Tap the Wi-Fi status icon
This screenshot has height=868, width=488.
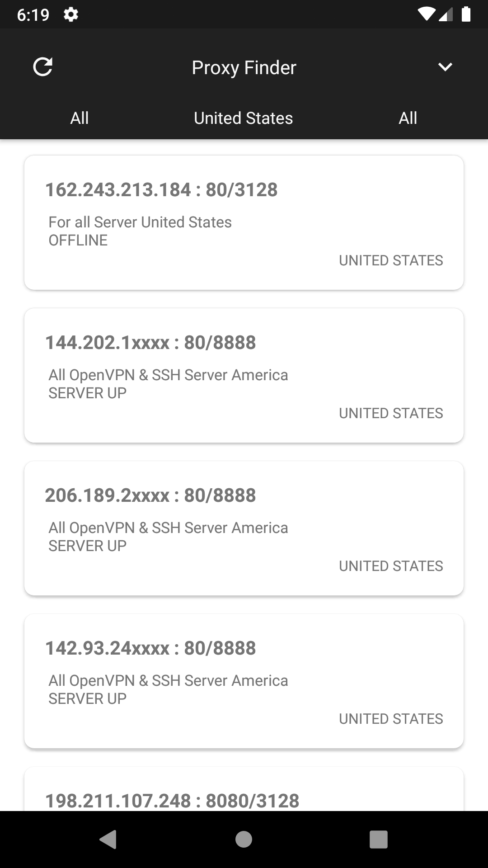pyautogui.click(x=426, y=14)
